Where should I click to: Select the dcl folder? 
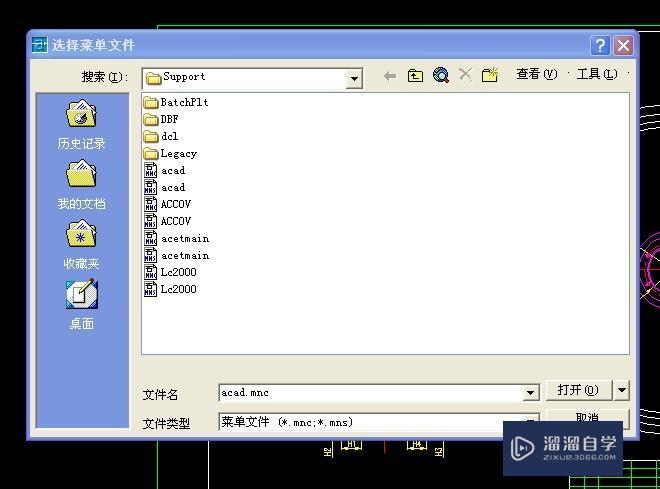tap(161, 136)
